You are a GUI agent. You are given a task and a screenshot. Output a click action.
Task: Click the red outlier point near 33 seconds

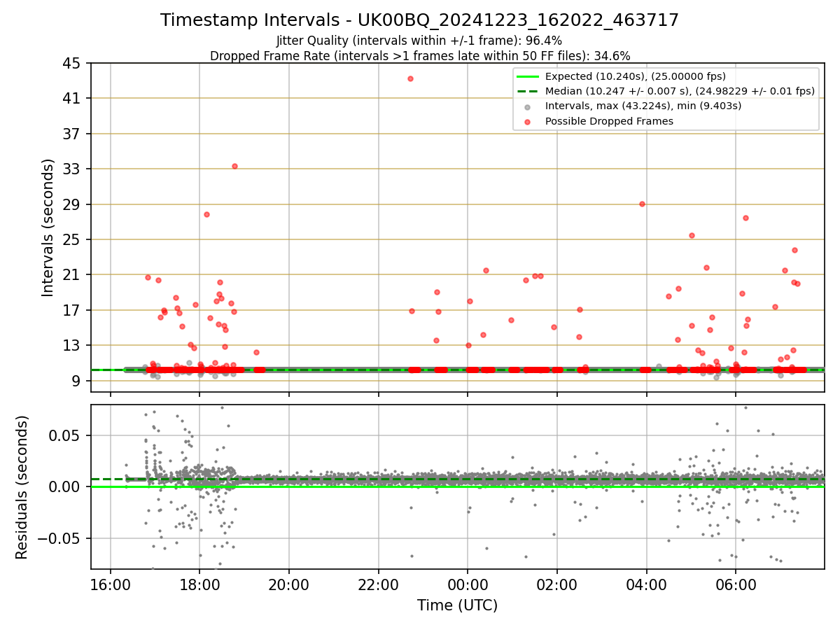click(x=234, y=166)
